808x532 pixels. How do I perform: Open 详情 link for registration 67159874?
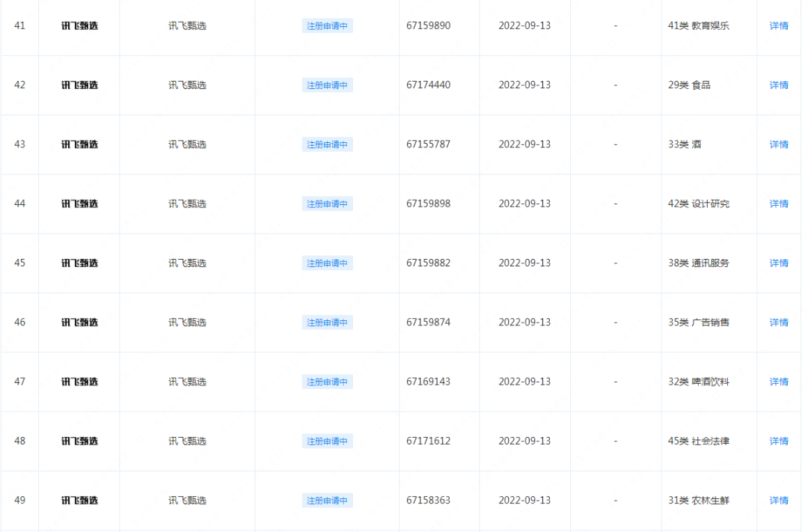(x=779, y=322)
